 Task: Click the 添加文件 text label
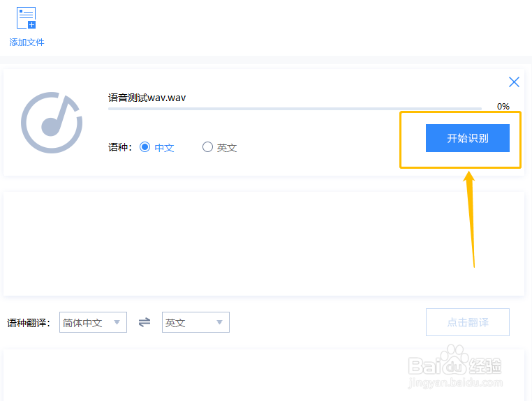pyautogui.click(x=27, y=43)
